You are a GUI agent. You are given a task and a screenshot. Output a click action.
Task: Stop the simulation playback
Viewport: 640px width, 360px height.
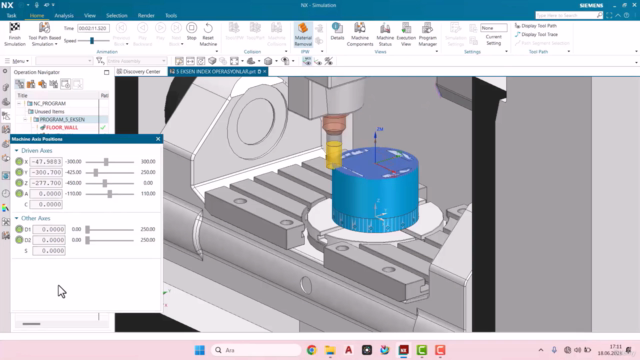191,31
